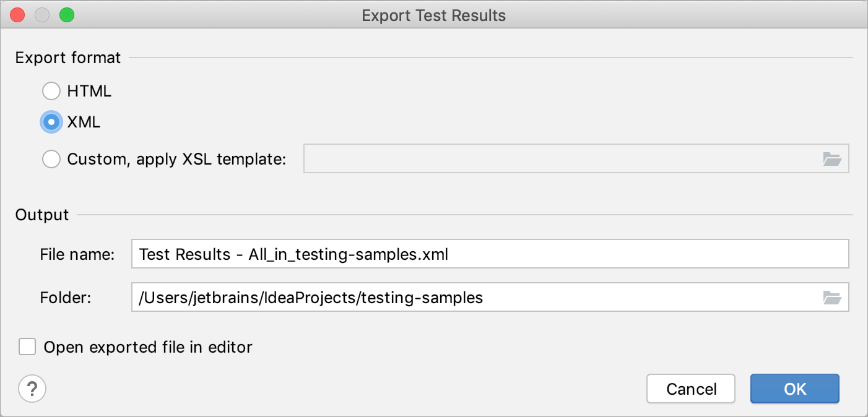This screenshot has width=868, height=417.
Task: Click the Output section label
Action: click(x=41, y=215)
